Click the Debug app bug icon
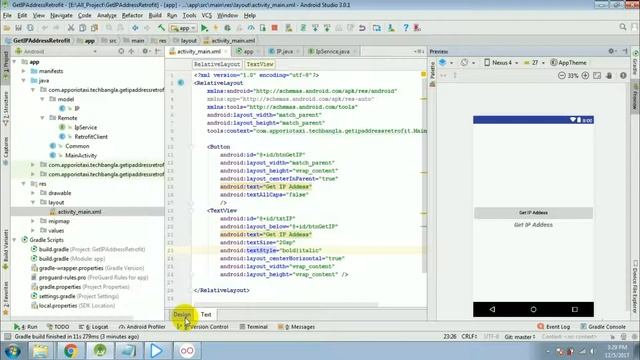Viewport: 640px width, 360px height. [x=227, y=28]
